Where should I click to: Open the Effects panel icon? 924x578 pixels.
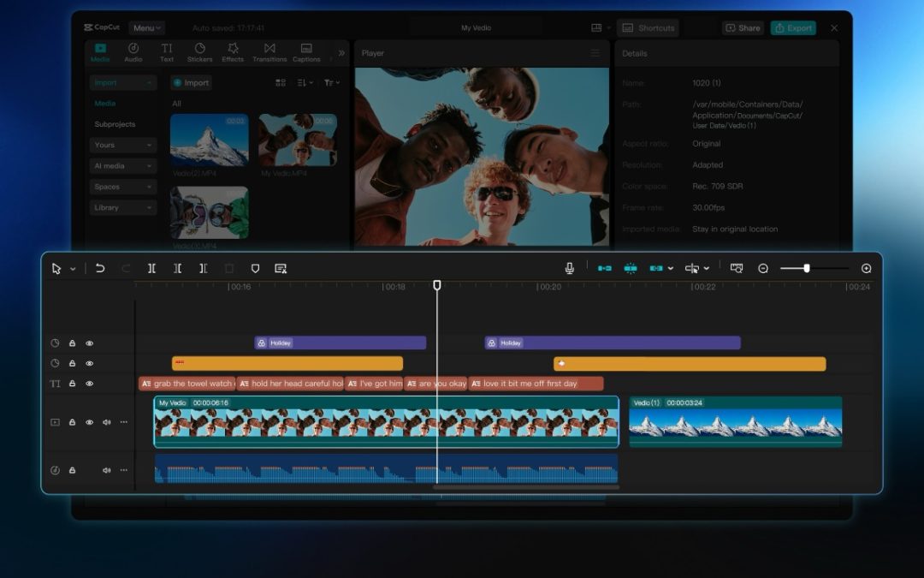click(233, 52)
